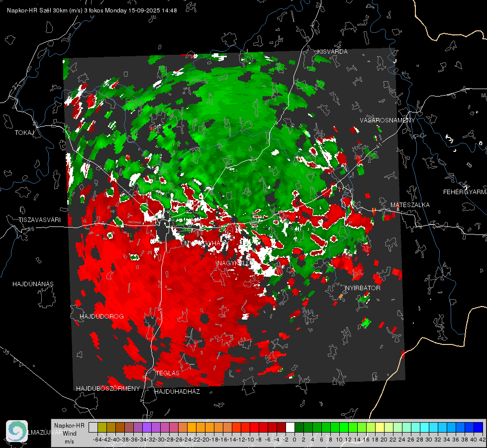This screenshot has height=448, width=487.
Task: Select the white swatch between -2 and 0
Action: tap(290, 427)
